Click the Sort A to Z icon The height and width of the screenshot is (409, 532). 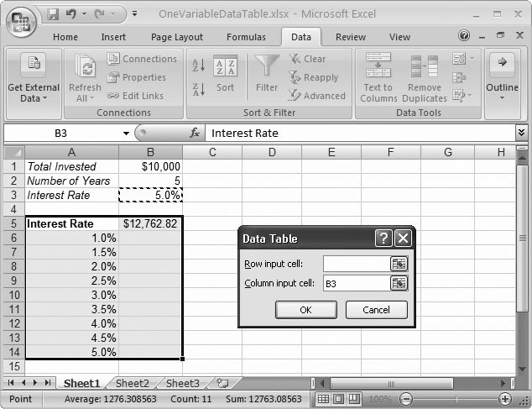click(199, 66)
